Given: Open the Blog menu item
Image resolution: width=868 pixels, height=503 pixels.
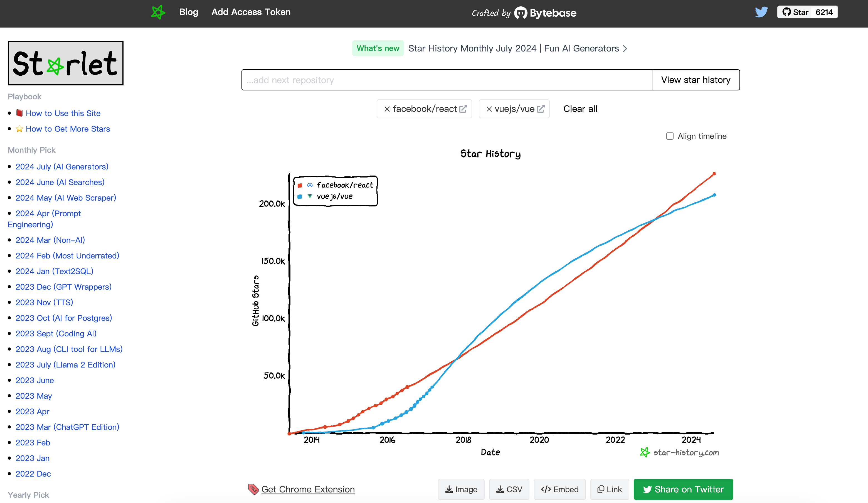Looking at the screenshot, I should point(188,12).
